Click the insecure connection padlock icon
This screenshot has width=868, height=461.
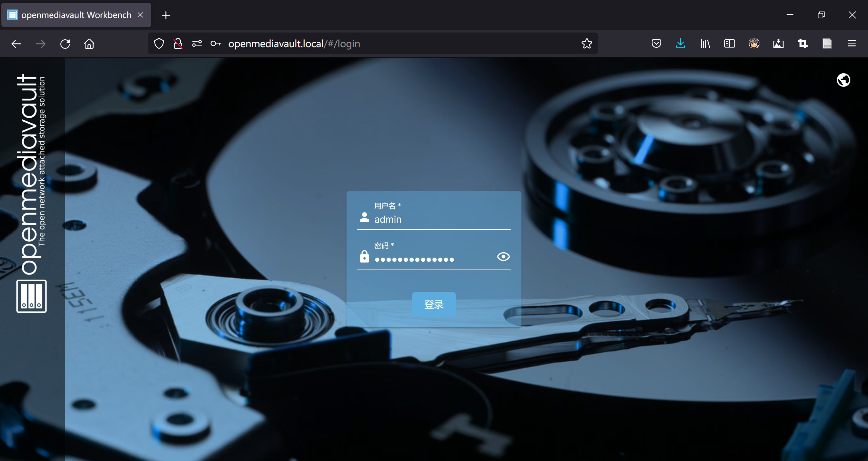click(178, 44)
